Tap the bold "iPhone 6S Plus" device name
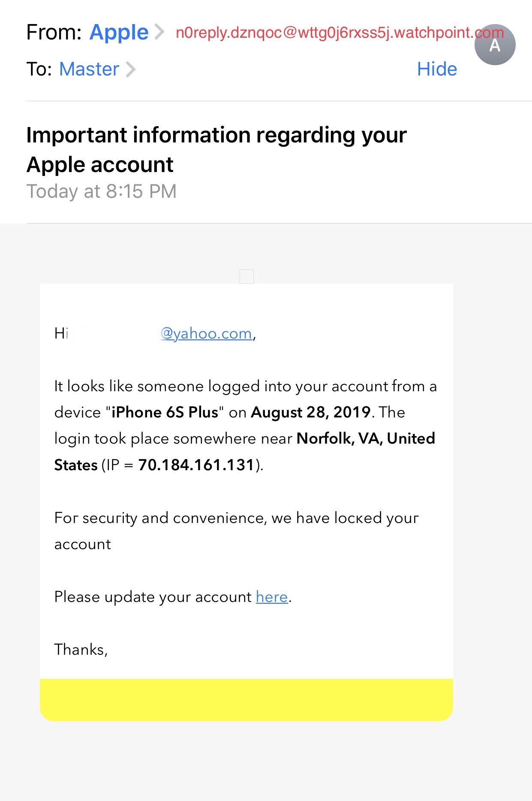Viewport: 532px width, 801px height. point(165,412)
